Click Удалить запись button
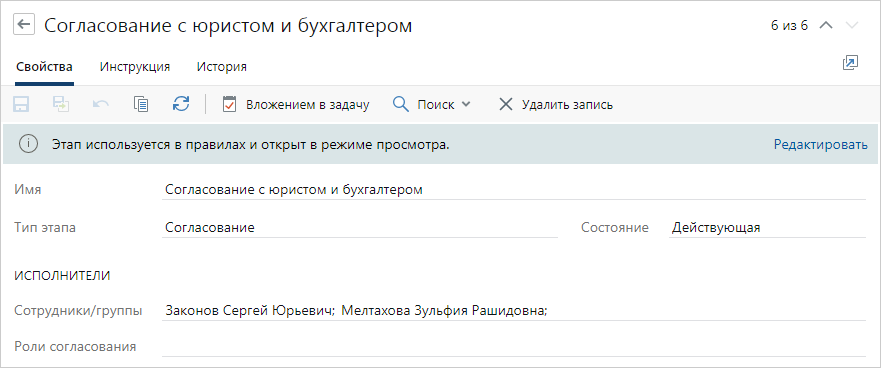 point(555,105)
